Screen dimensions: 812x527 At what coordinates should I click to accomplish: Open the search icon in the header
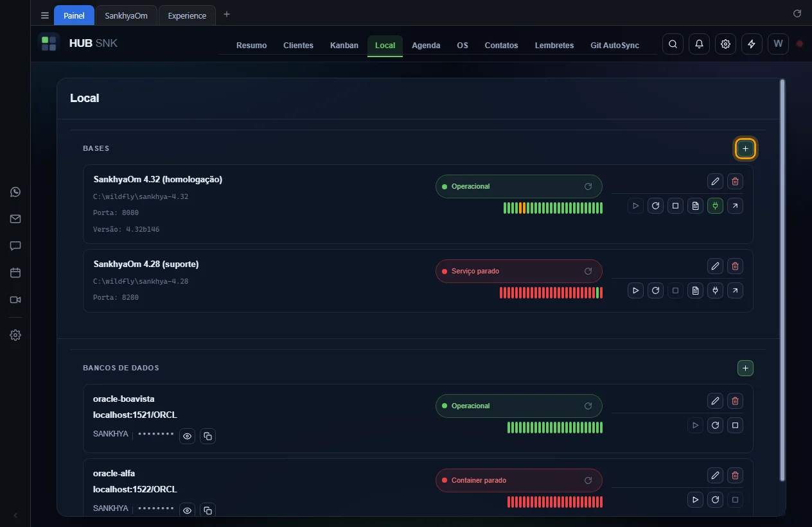tap(673, 44)
